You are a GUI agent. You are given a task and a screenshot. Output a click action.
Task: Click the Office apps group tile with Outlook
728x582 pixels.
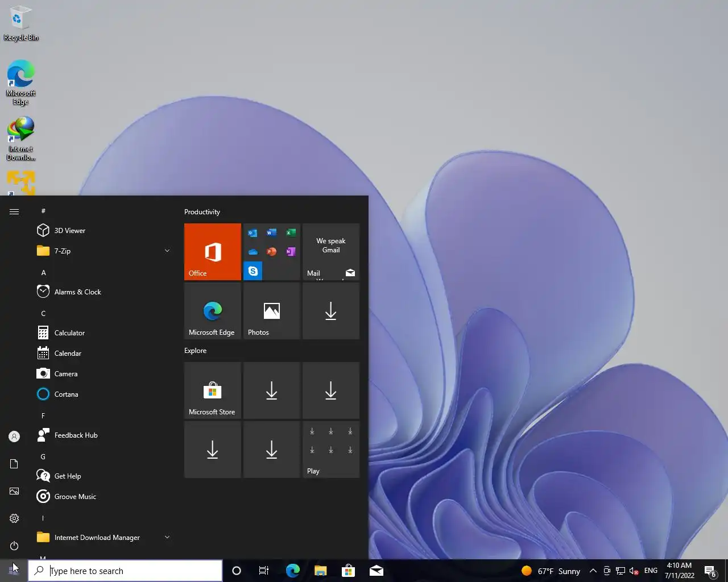click(272, 252)
